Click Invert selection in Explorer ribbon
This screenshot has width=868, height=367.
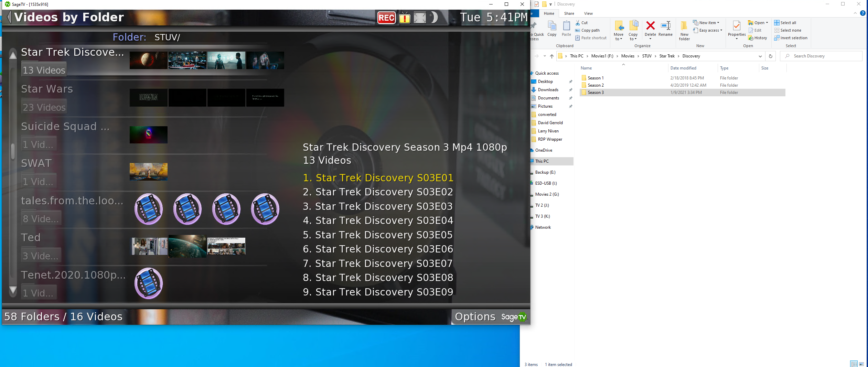point(791,38)
